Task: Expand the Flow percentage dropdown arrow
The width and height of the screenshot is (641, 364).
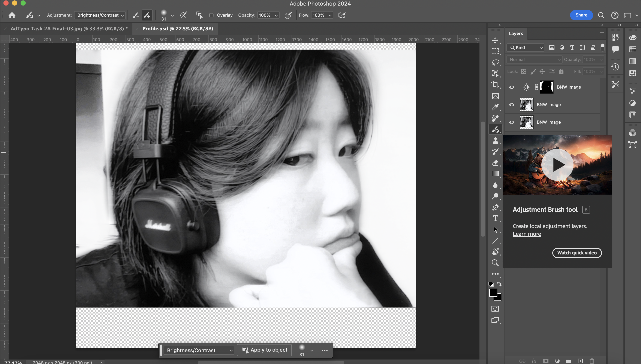Action: pos(330,15)
